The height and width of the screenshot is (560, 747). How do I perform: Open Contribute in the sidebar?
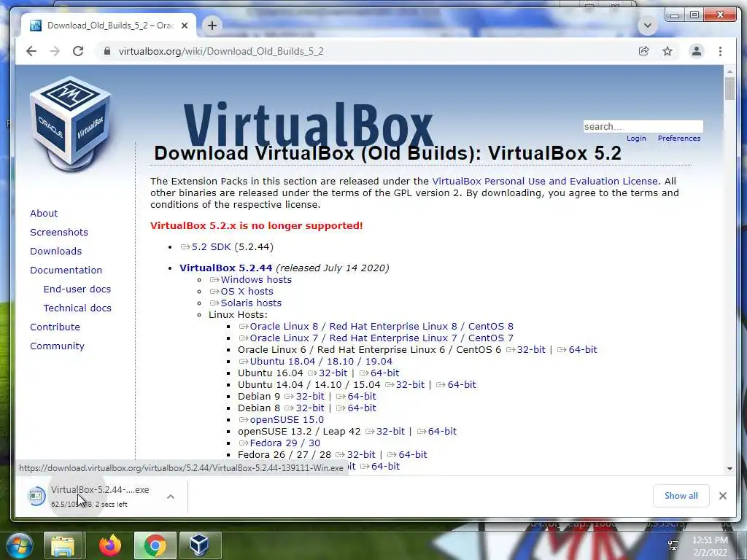click(x=55, y=327)
